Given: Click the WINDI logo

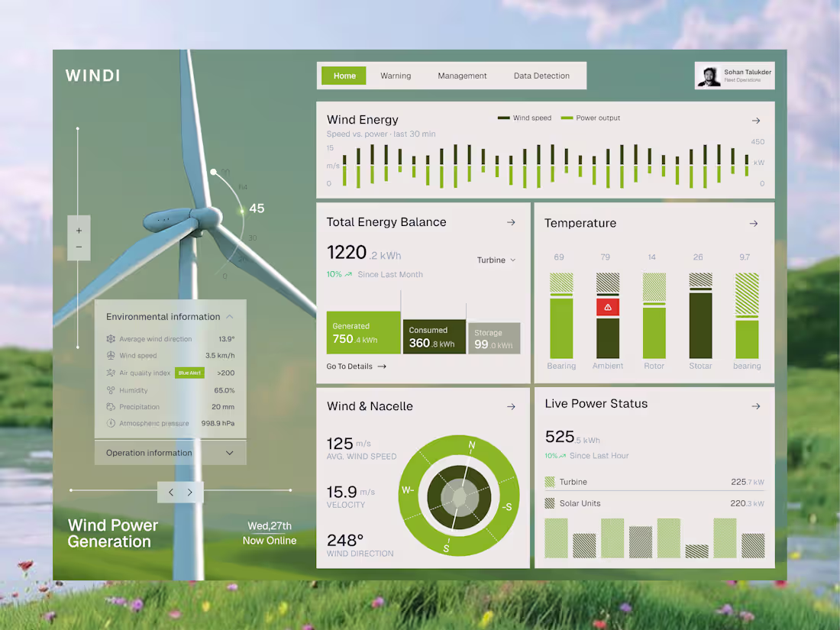Looking at the screenshot, I should pos(92,76).
